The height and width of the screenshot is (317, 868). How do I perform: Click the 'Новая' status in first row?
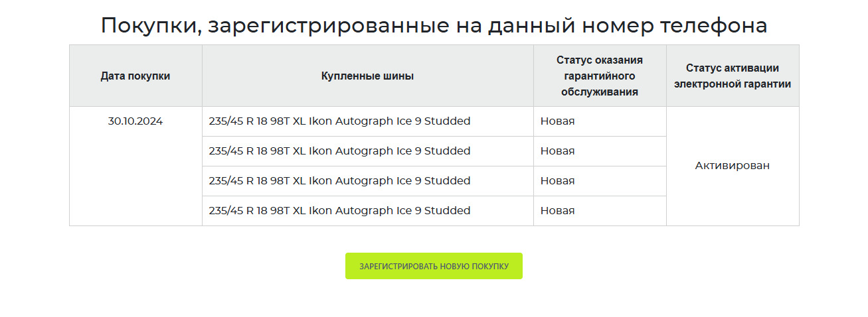(x=557, y=121)
